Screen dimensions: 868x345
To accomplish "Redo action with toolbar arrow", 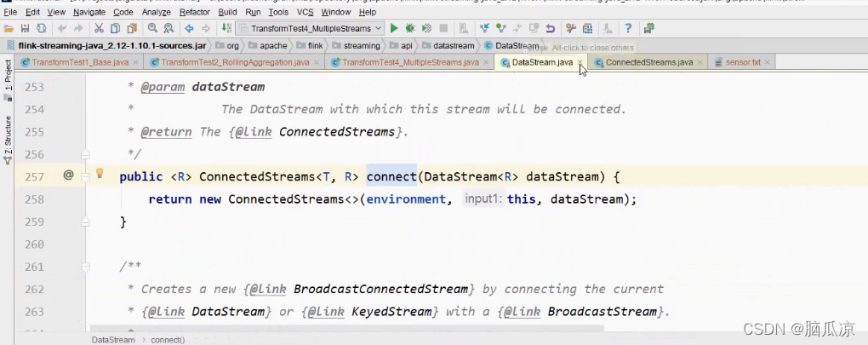I will pyautogui.click(x=78, y=28).
